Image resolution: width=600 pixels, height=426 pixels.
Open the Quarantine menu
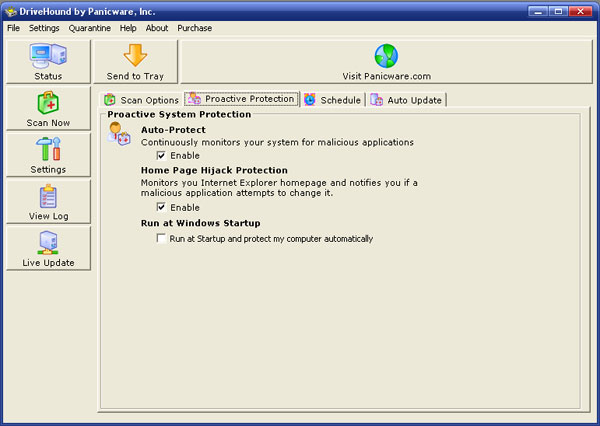[x=90, y=28]
